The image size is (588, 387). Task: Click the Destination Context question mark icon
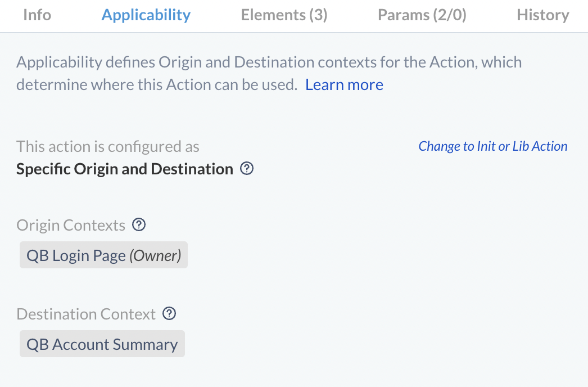(x=169, y=314)
